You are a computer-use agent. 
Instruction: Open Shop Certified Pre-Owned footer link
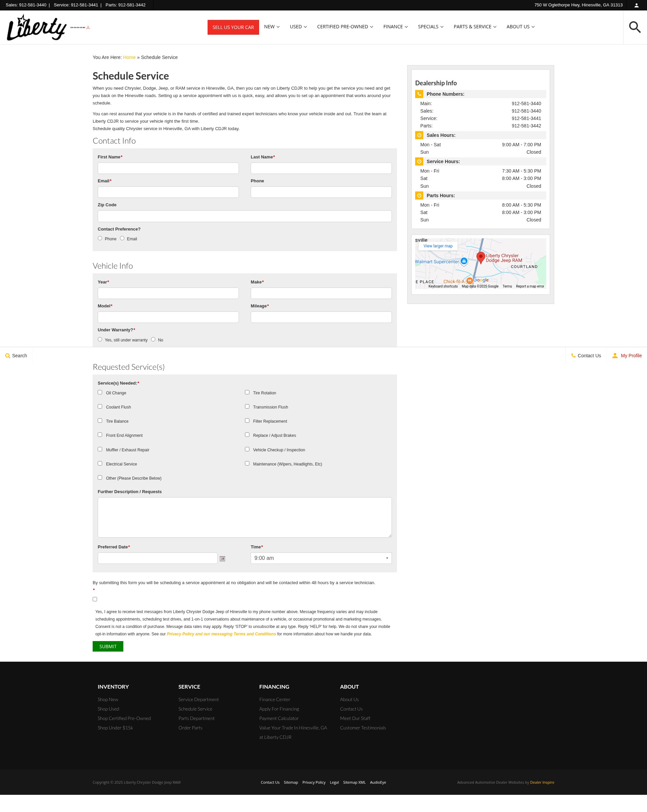tap(124, 718)
